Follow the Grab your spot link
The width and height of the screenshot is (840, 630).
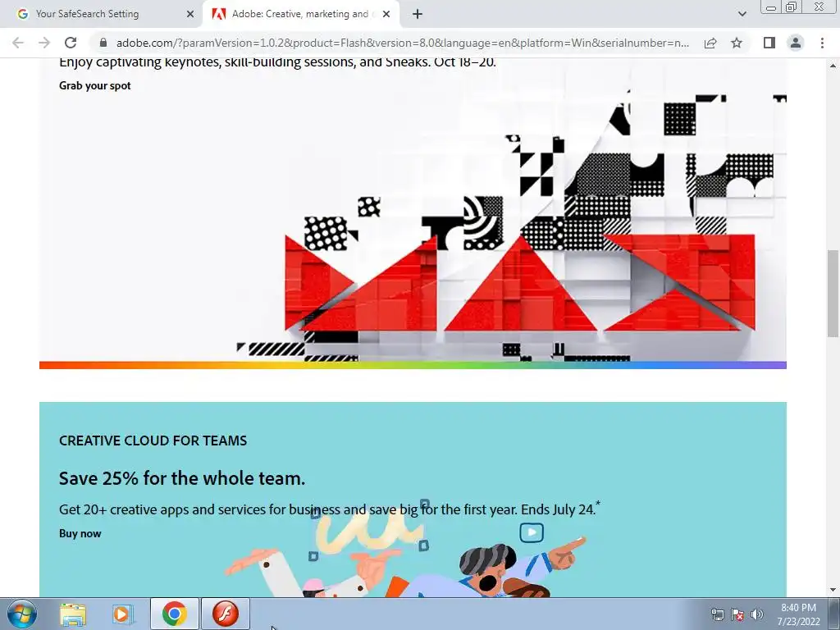pos(95,85)
